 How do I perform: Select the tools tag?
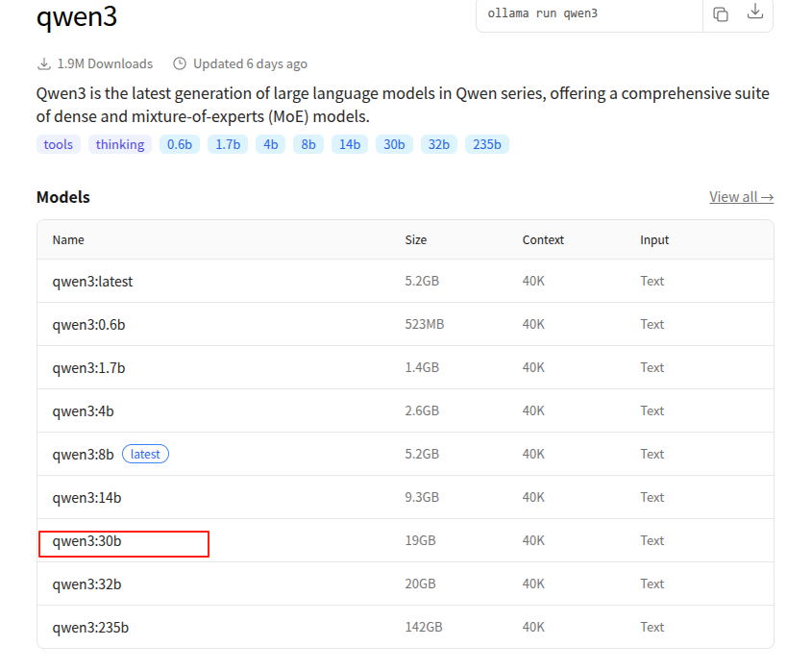(x=59, y=144)
